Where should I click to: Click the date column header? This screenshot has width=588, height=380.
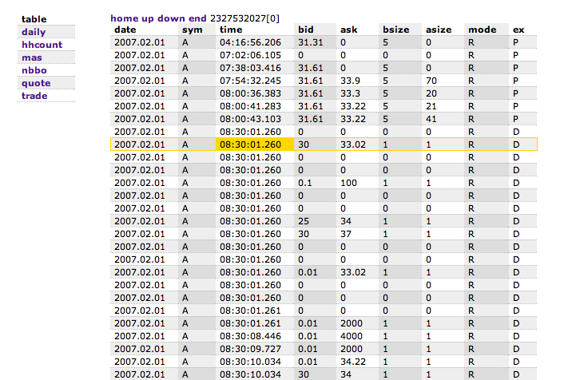tap(125, 30)
